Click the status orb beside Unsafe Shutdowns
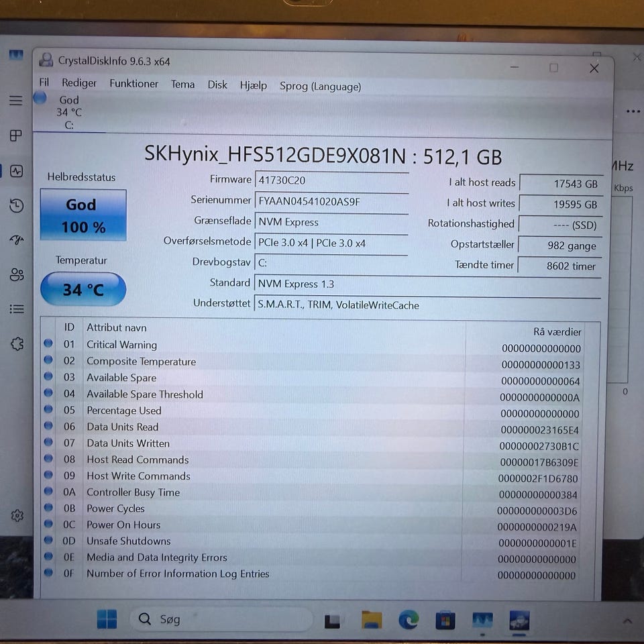Screen dimensions: 644x644 pyautogui.click(x=48, y=539)
